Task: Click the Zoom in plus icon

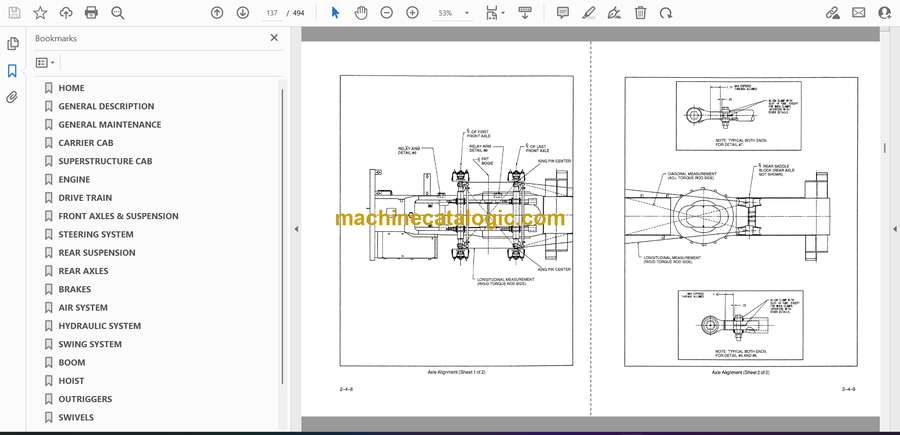Action: click(412, 13)
